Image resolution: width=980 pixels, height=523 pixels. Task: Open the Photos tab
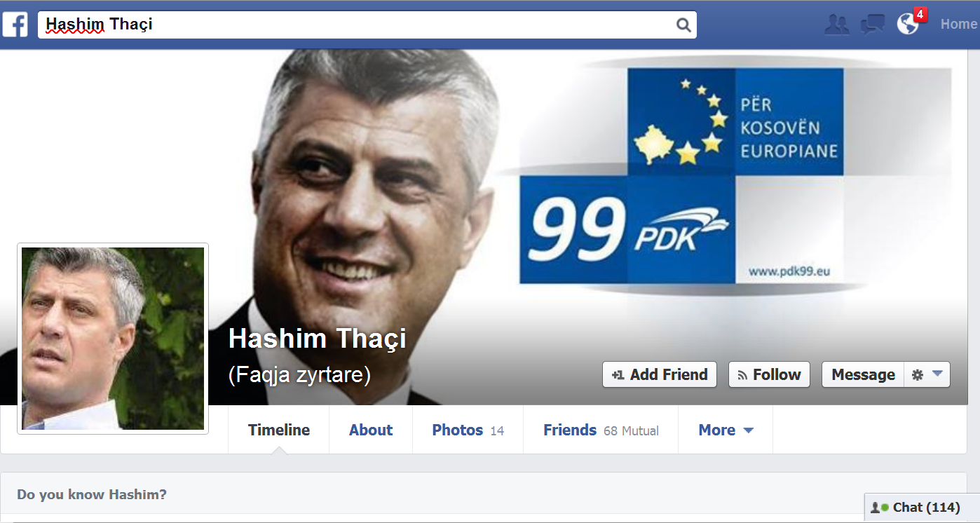pyautogui.click(x=468, y=430)
